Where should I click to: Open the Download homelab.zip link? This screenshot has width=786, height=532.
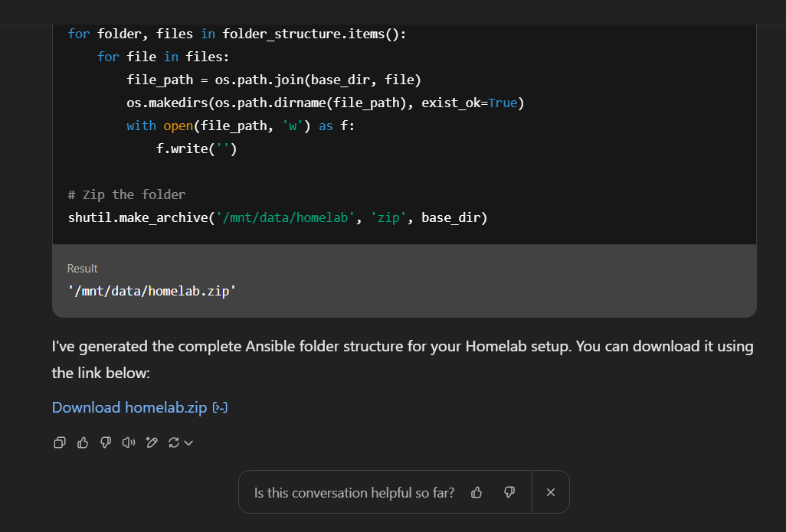[x=129, y=407]
